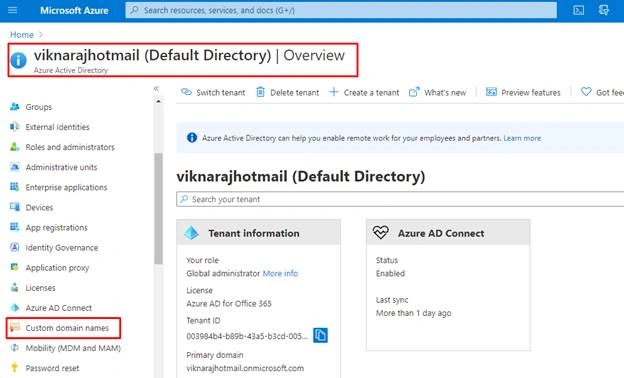Open Identity Governance menu item
Screen dimensions: 624x378
(62, 247)
